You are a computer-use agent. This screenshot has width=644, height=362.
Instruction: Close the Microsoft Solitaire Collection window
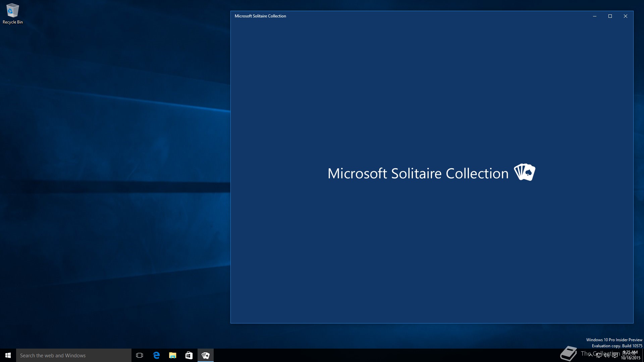626,16
